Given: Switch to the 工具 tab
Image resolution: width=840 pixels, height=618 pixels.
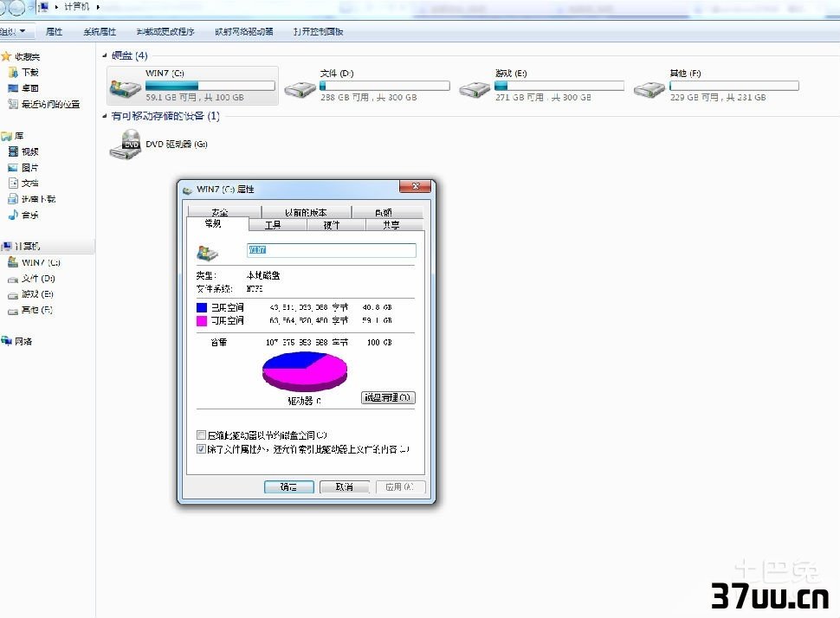Looking at the screenshot, I should coord(277,225).
